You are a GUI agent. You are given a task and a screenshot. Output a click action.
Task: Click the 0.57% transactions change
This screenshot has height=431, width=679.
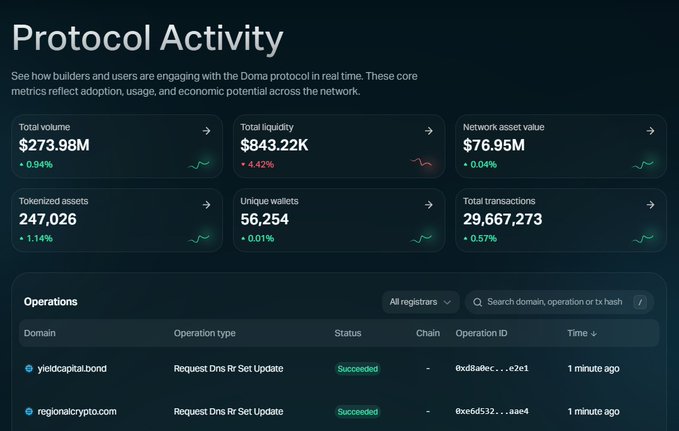[x=480, y=239]
